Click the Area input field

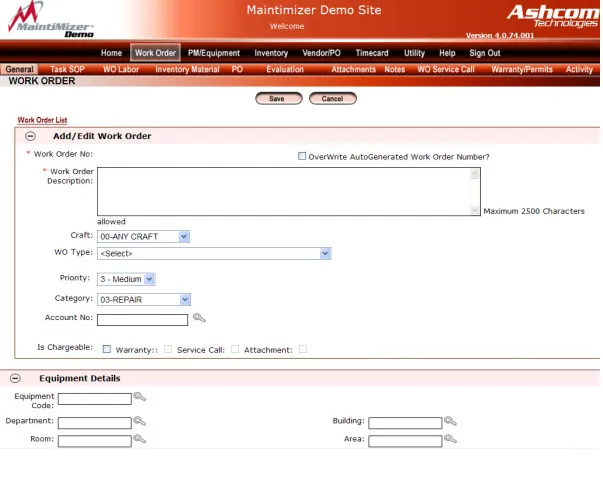click(x=405, y=441)
